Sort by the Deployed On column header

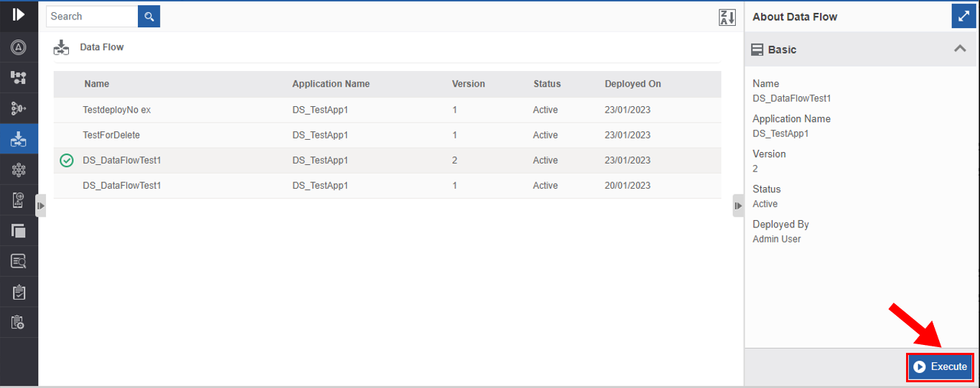(633, 84)
